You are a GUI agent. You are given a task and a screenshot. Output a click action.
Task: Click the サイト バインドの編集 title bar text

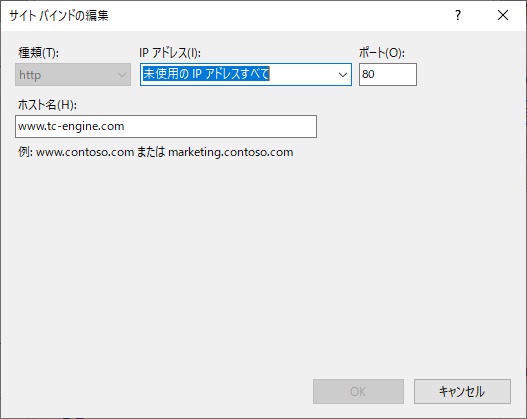[x=59, y=15]
